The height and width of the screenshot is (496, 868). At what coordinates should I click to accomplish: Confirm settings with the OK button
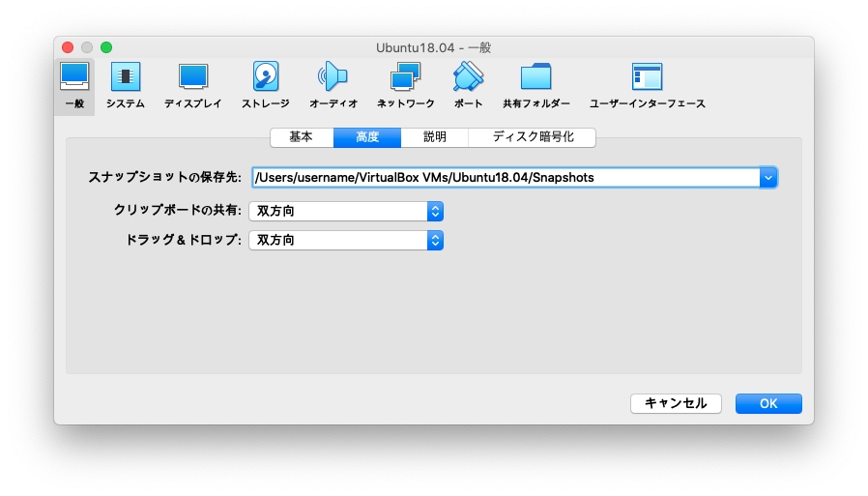[x=768, y=403]
